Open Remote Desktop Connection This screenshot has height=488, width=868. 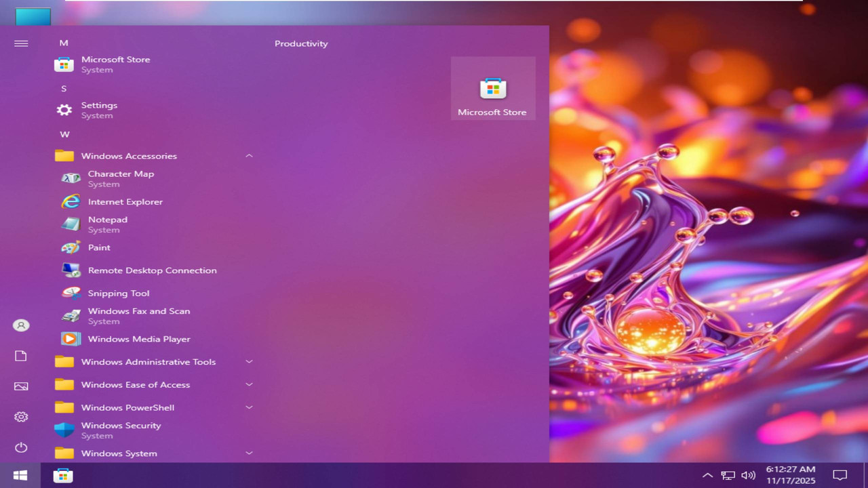(155, 270)
